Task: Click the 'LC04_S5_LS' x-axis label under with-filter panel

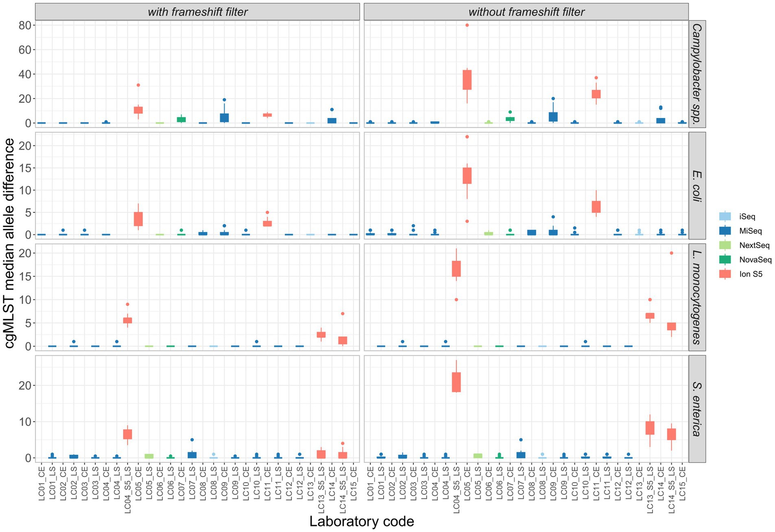Action: [128, 490]
